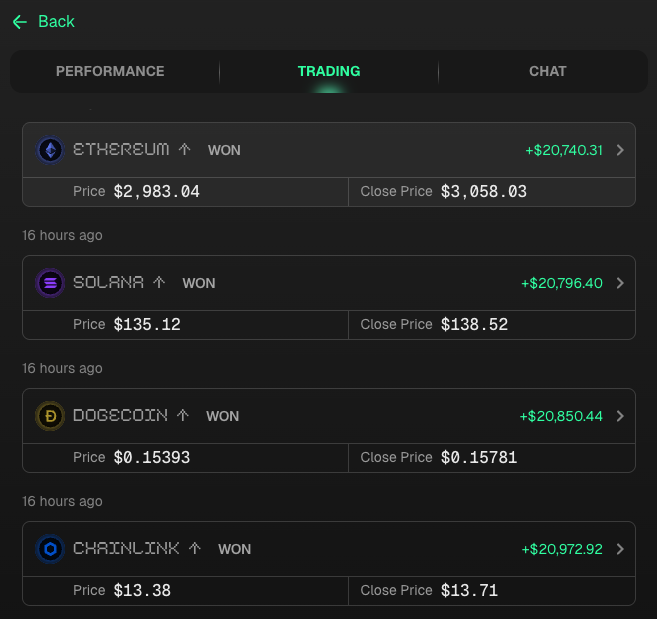Viewport: 657px width, 619px height.
Task: Click the 16 hours ago label above Dogecoin
Action: (x=62, y=368)
